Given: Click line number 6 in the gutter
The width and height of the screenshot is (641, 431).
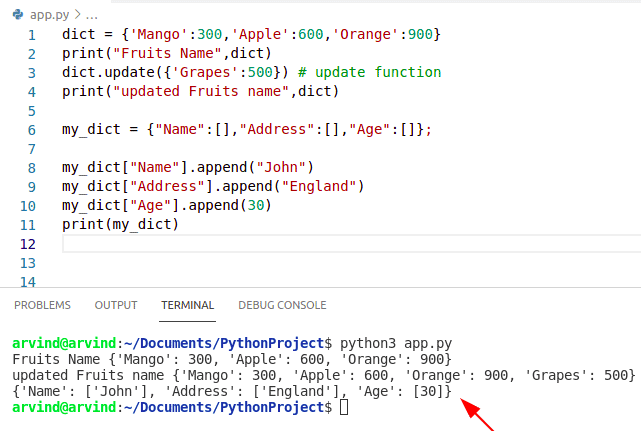Looking at the screenshot, I should click(x=31, y=130).
